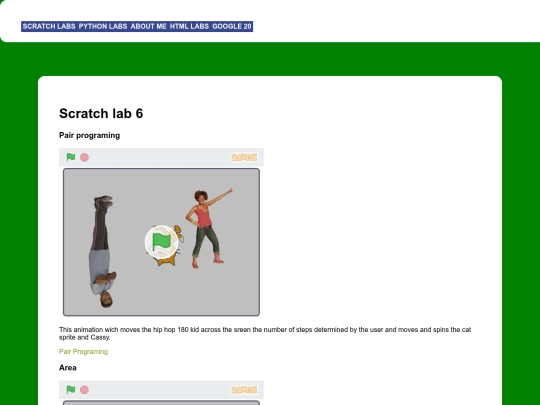
Task: Click the Scratch lab 6 heading
Action: click(101, 113)
